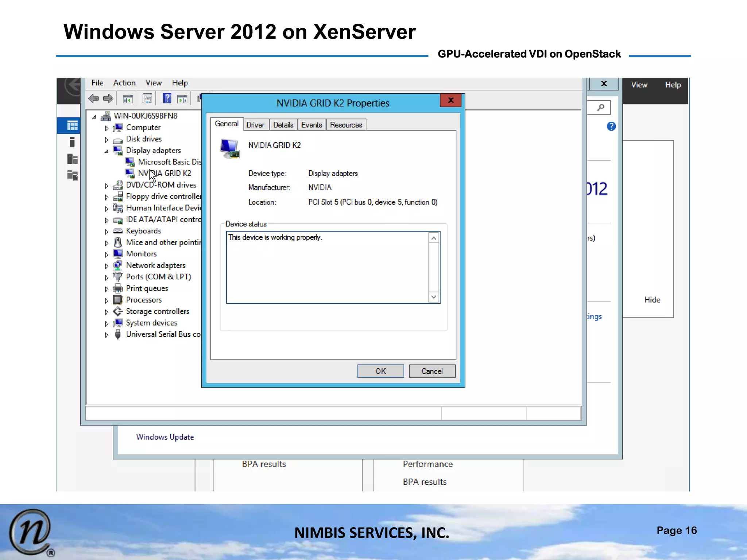The image size is (747, 560).
Task: Click the action pane toolbar icon next to Help
Action: click(182, 99)
